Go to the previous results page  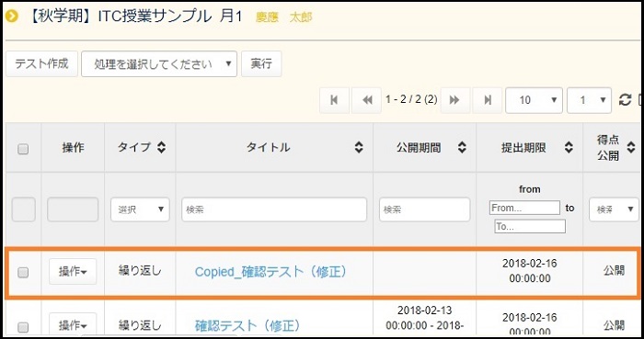(x=367, y=100)
